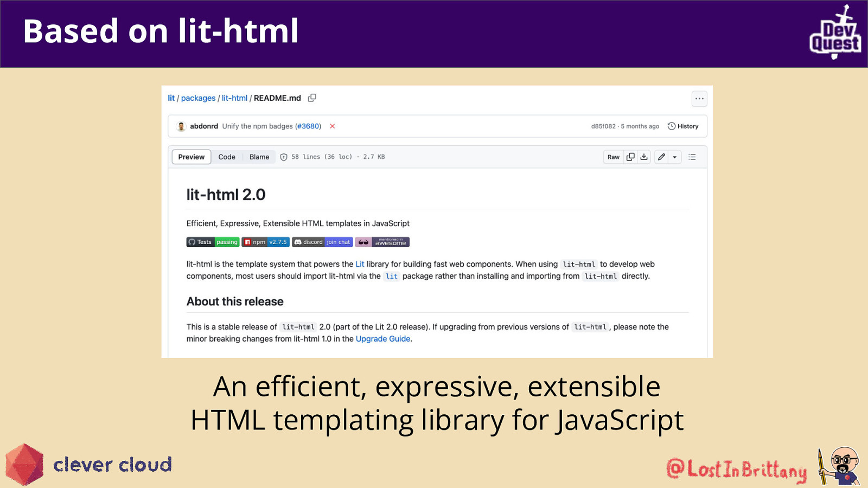Click the mentioned in awesome badge
The height and width of the screenshot is (488, 868).
(382, 242)
